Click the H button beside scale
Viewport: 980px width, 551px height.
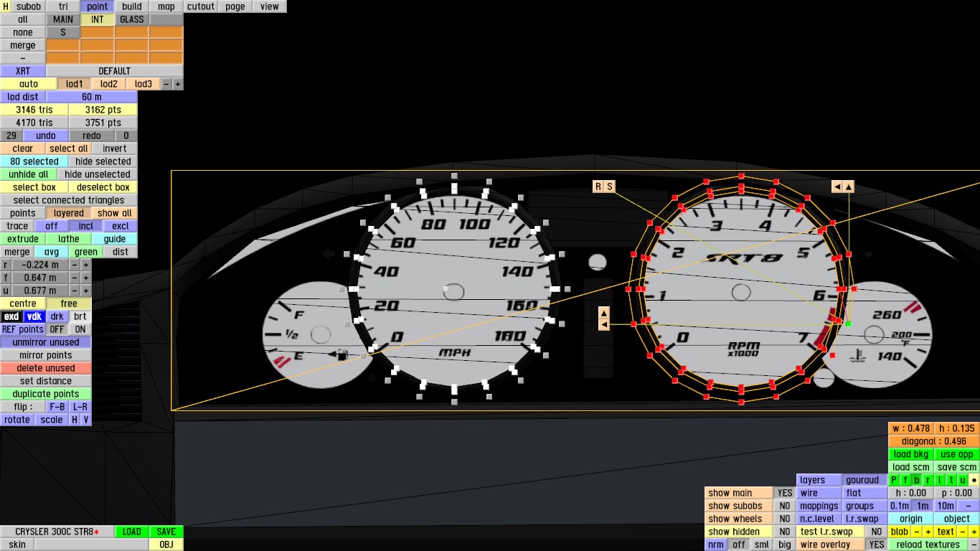pos(75,420)
